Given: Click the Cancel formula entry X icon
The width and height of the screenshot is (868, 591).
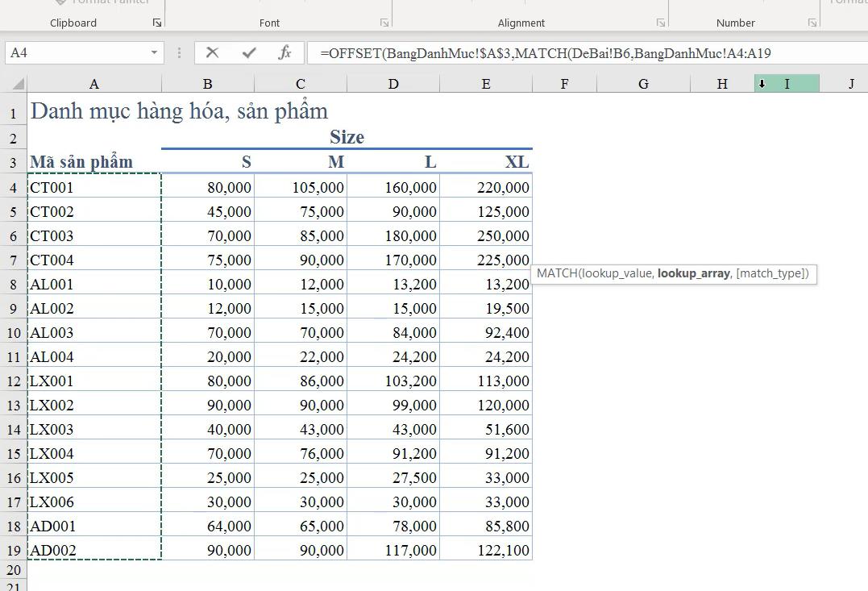Looking at the screenshot, I should [212, 52].
